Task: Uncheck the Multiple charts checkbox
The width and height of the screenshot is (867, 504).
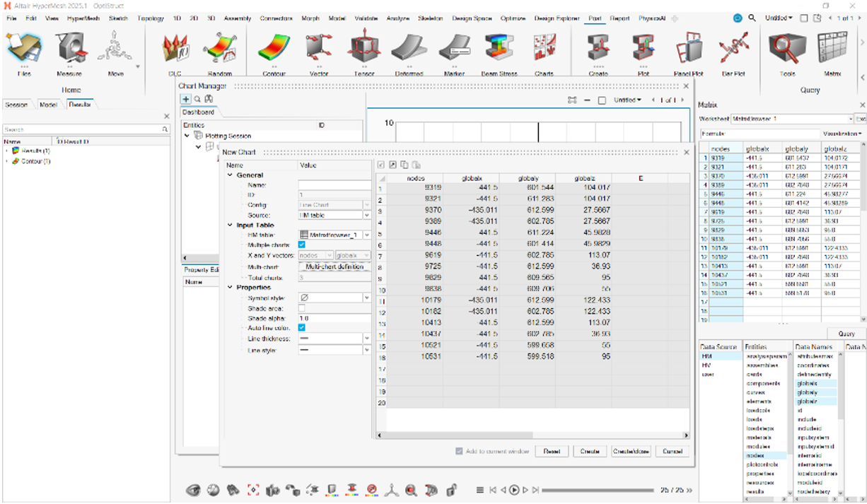Action: click(x=302, y=245)
